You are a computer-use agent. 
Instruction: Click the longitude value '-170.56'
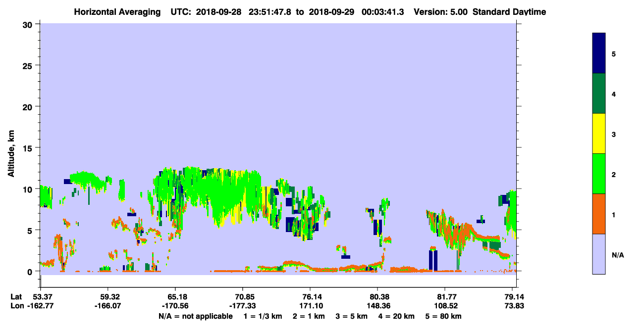pos(175,306)
